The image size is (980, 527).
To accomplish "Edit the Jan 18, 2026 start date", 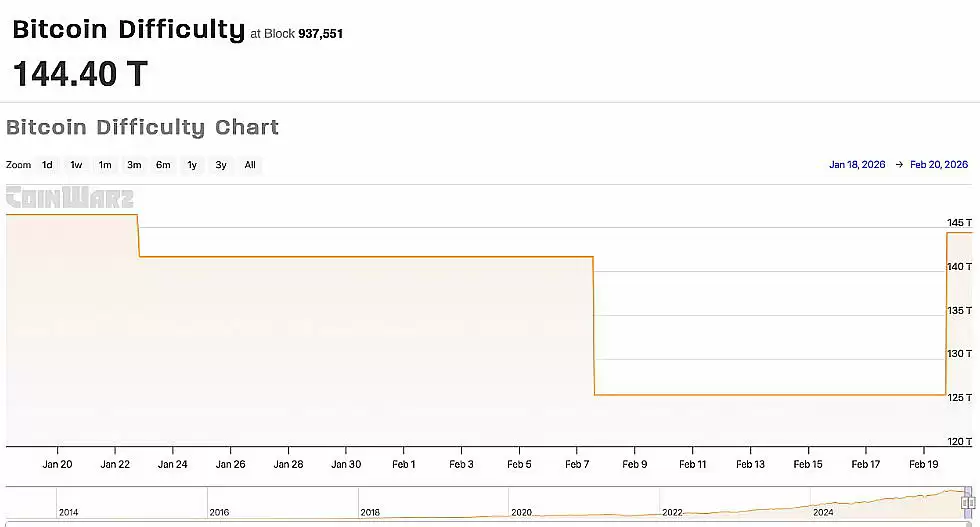I will coord(857,165).
